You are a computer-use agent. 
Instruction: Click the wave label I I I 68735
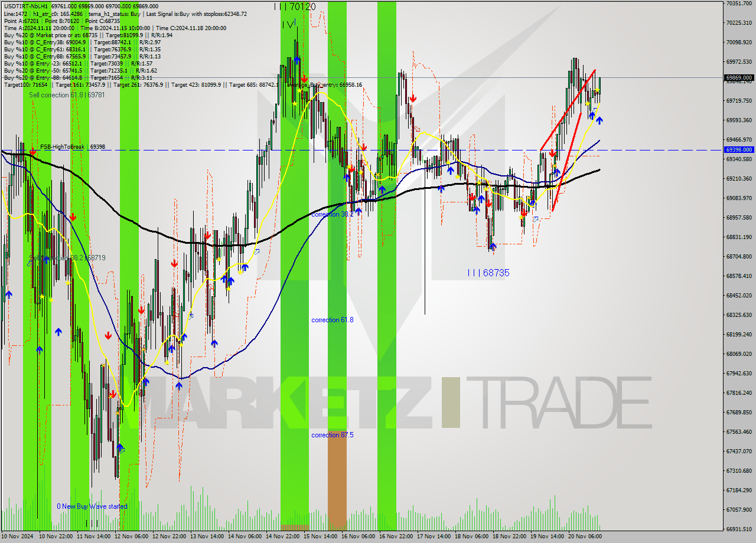488,273
